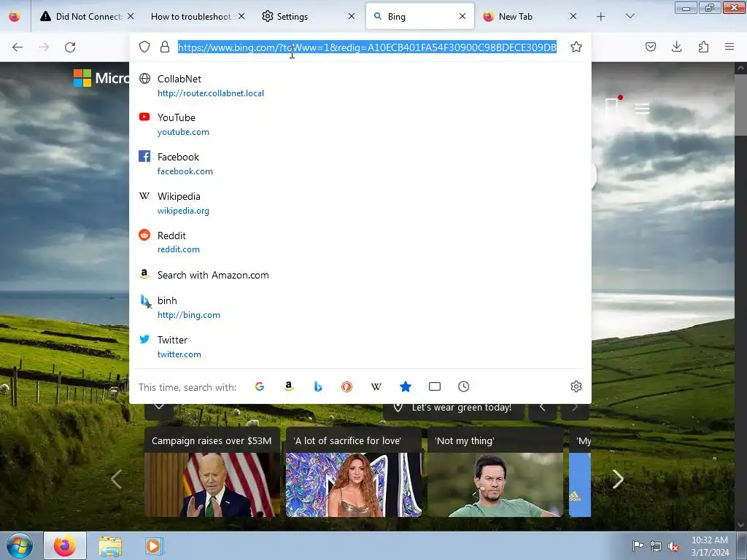The image size is (747, 560).
Task: View site security padlock details
Action: point(165,47)
